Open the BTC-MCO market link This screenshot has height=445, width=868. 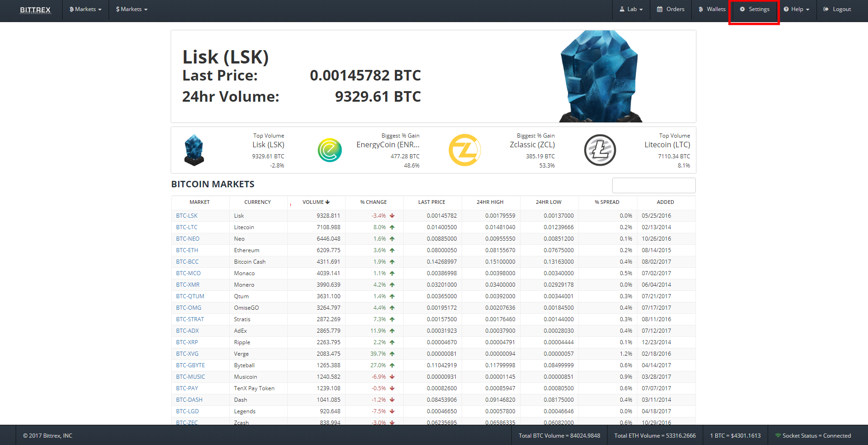click(x=188, y=273)
